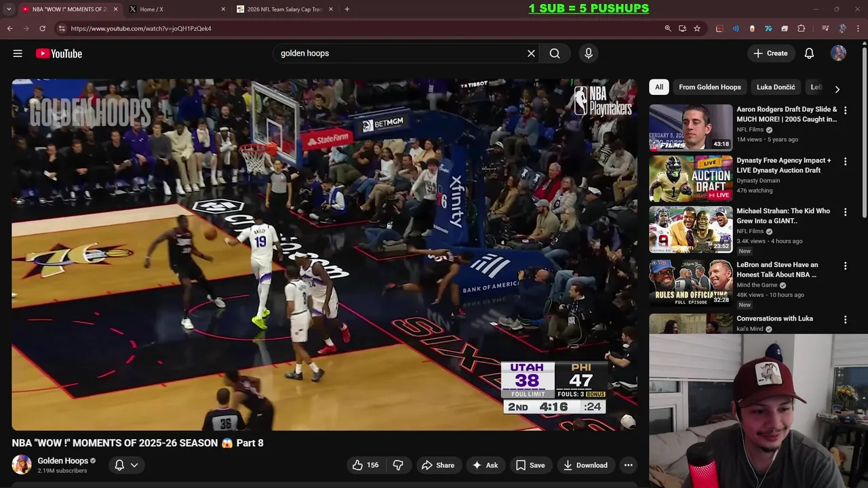The height and width of the screenshot is (488, 868).
Task: Toggle the Golden Hoops notification bell
Action: [119, 465]
